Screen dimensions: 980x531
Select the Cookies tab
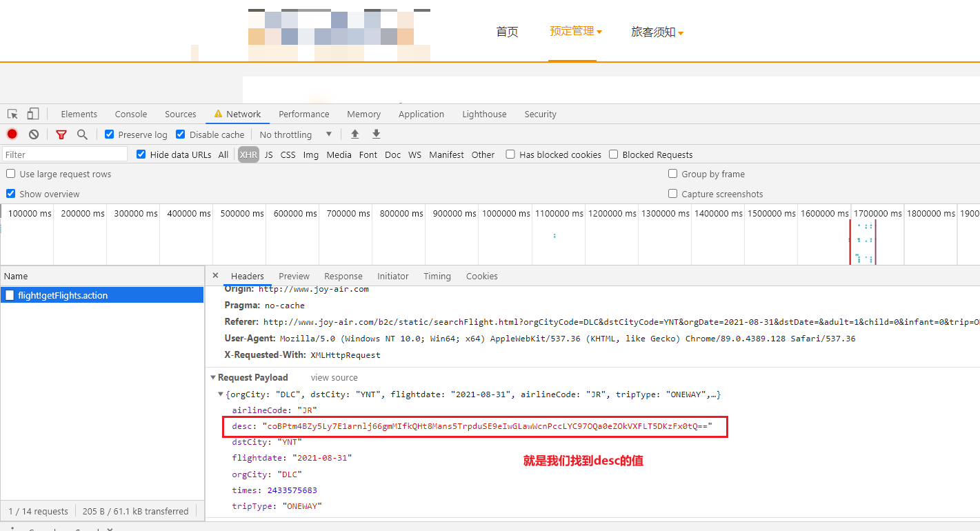tap(482, 276)
